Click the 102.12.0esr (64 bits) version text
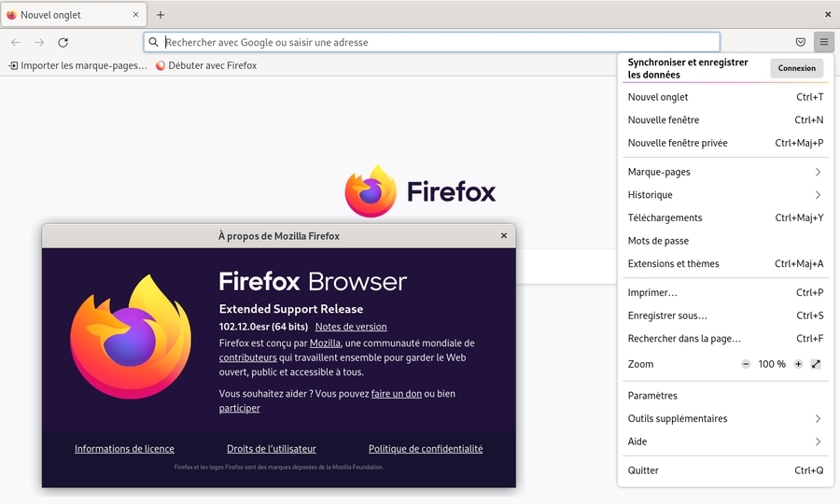The width and height of the screenshot is (840, 504). pos(263,327)
